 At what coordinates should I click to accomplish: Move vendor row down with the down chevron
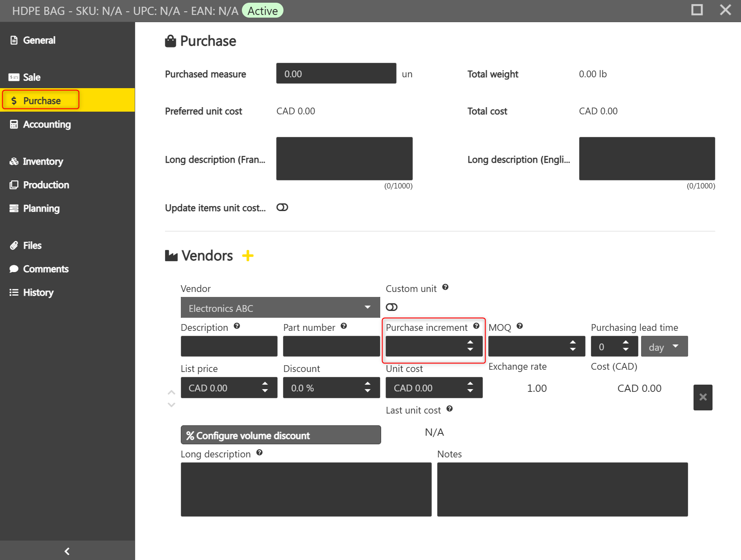(171, 405)
